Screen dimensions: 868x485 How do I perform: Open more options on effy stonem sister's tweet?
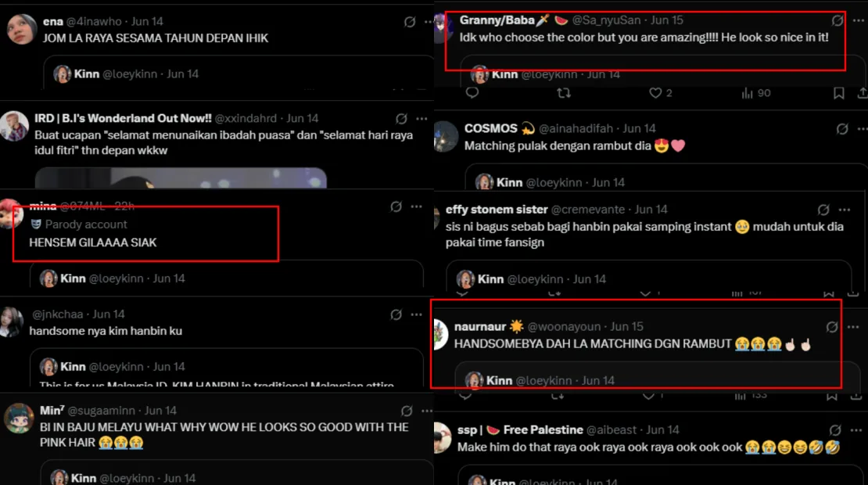pos(845,210)
